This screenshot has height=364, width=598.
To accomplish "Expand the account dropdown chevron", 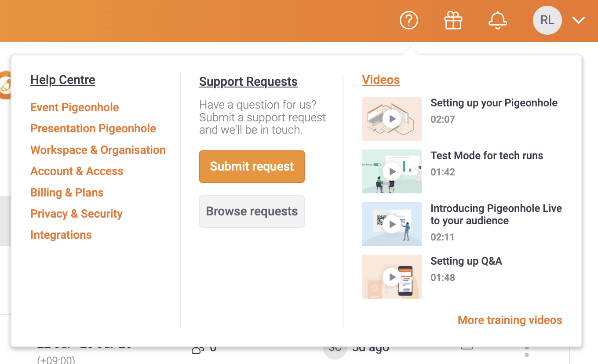I will (579, 20).
